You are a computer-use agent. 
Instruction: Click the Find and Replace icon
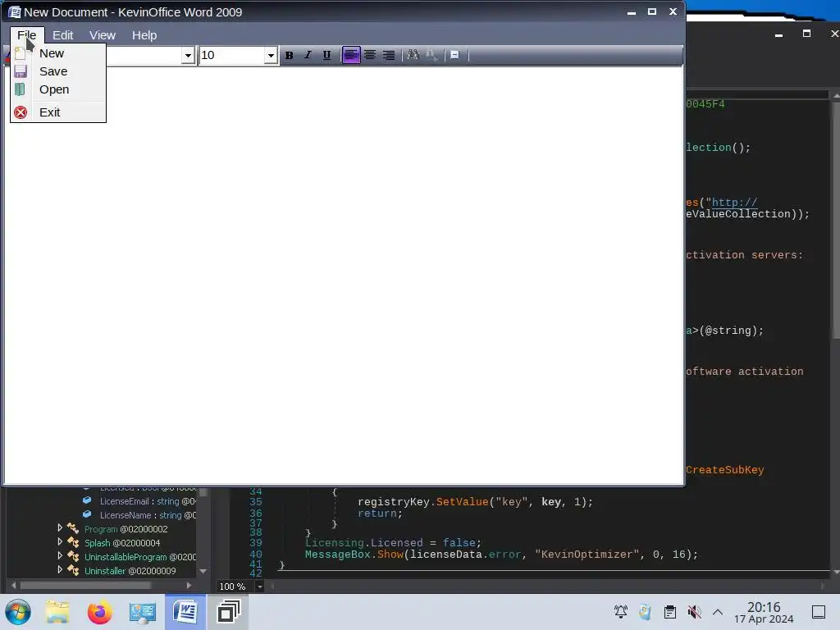coord(431,55)
